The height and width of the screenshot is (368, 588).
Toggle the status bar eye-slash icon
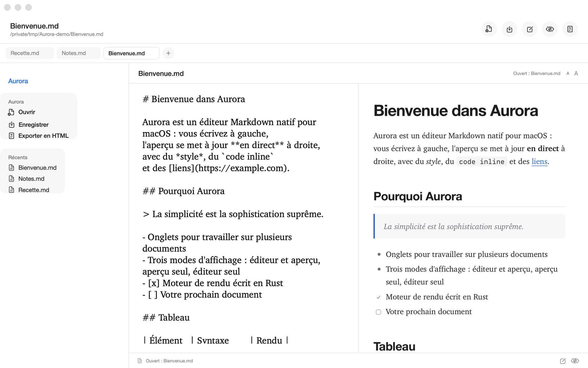pos(575,361)
